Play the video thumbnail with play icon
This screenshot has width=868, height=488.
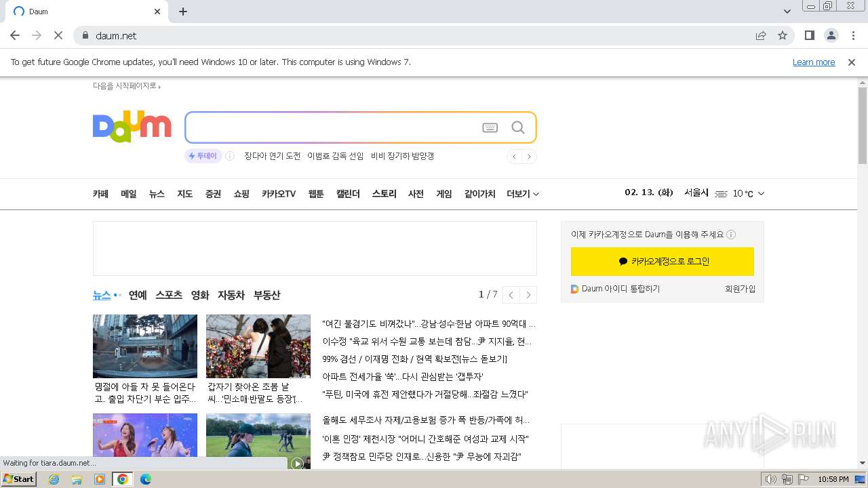coord(297,464)
